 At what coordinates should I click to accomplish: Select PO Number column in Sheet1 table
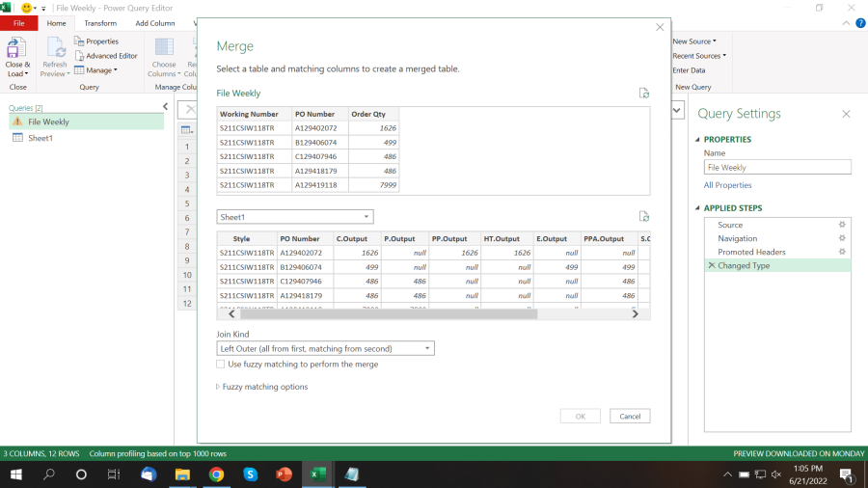tap(305, 239)
